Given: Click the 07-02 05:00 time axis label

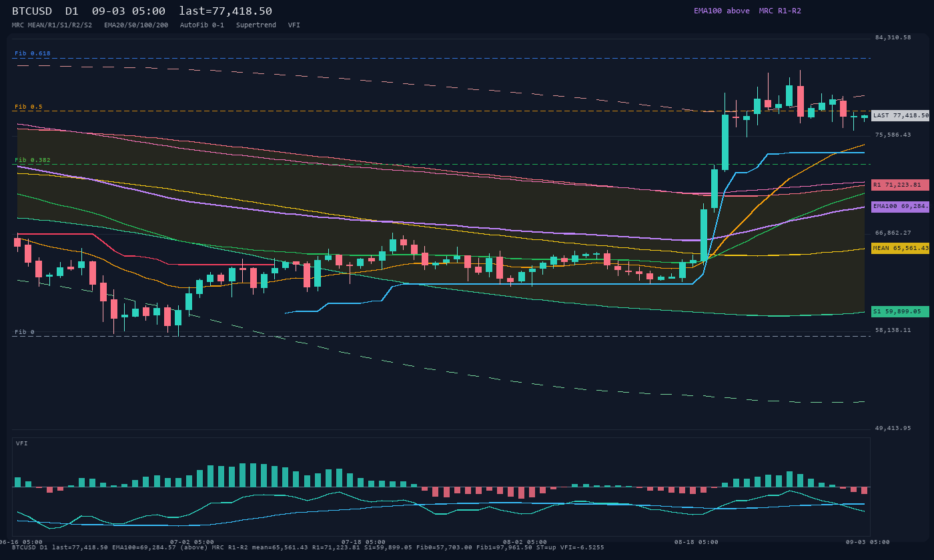Looking at the screenshot, I should (x=192, y=542).
